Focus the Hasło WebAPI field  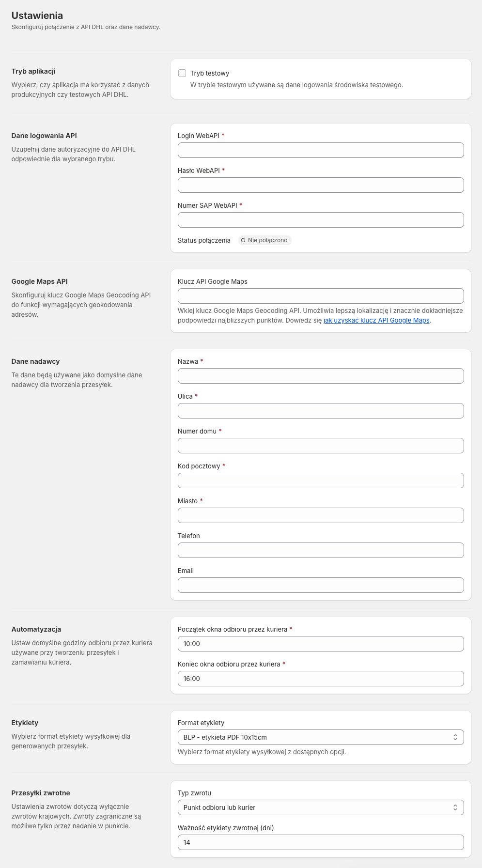320,185
